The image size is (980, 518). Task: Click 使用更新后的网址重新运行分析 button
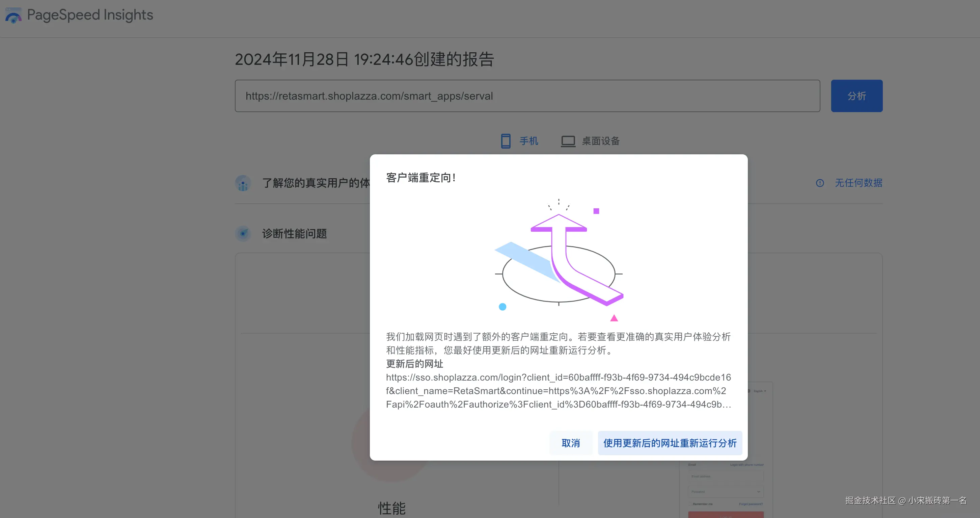(670, 443)
